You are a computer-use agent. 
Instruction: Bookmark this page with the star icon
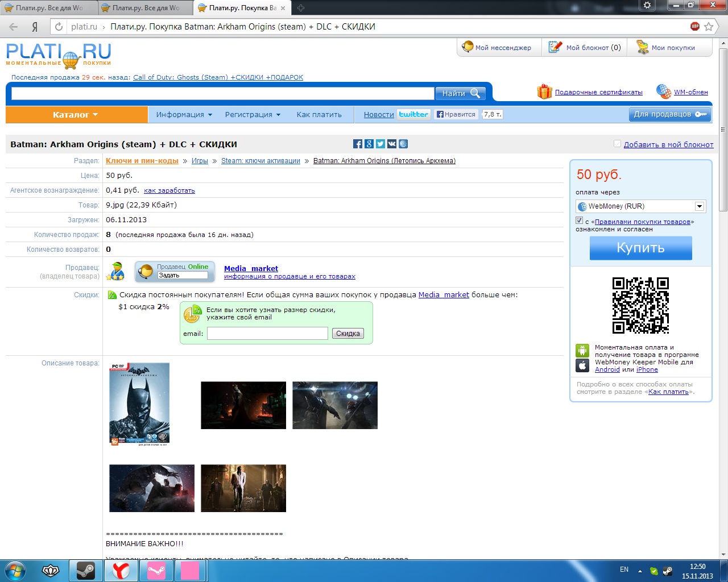pos(709,27)
